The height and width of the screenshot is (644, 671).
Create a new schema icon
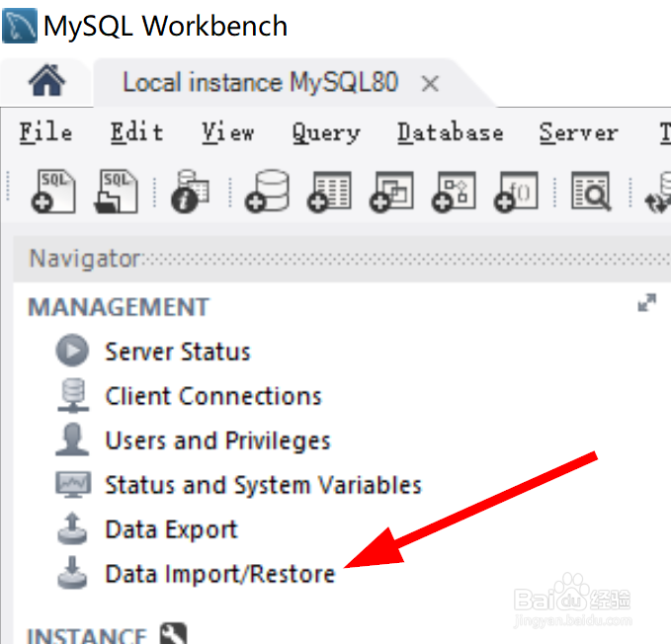tap(267, 192)
